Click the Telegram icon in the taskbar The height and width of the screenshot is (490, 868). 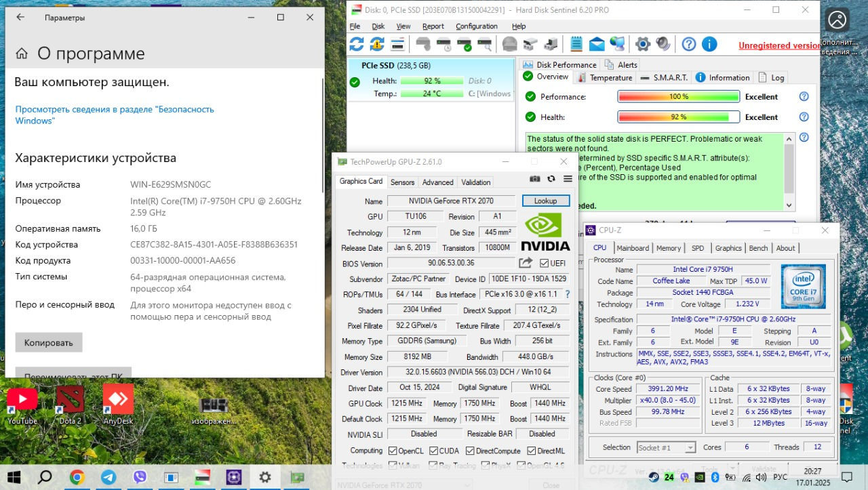pos(108,477)
